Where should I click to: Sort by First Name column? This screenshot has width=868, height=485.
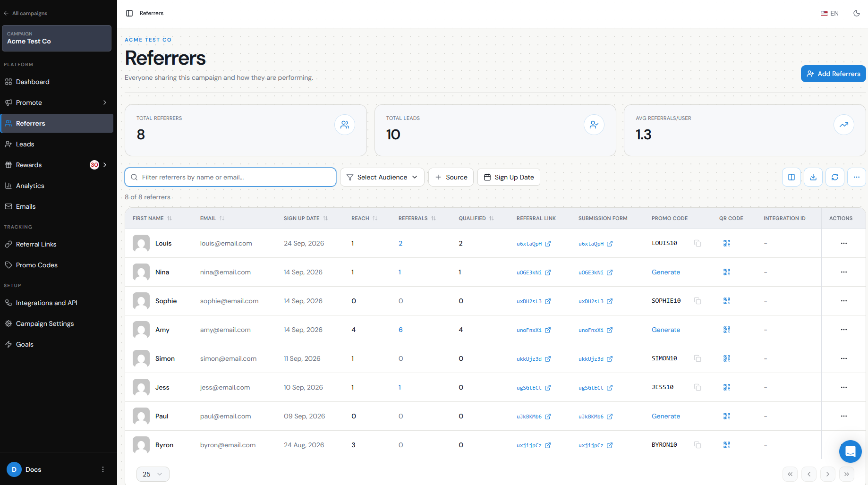[x=152, y=218]
